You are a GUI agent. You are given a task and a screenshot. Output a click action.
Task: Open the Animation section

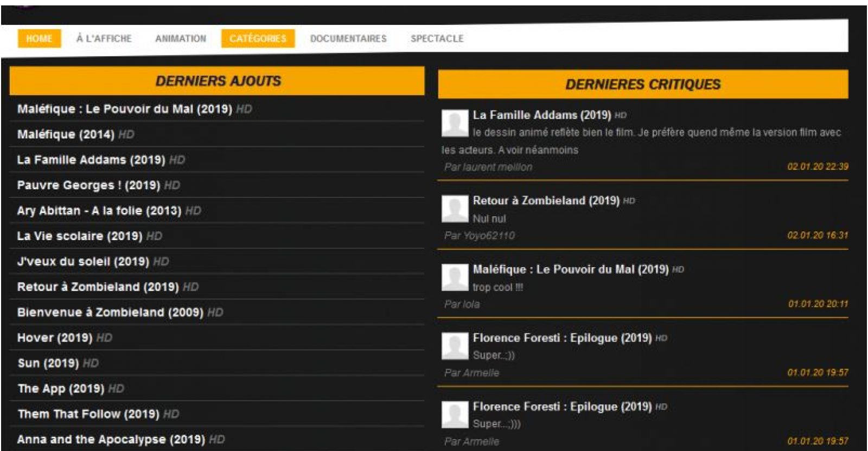[x=181, y=38]
